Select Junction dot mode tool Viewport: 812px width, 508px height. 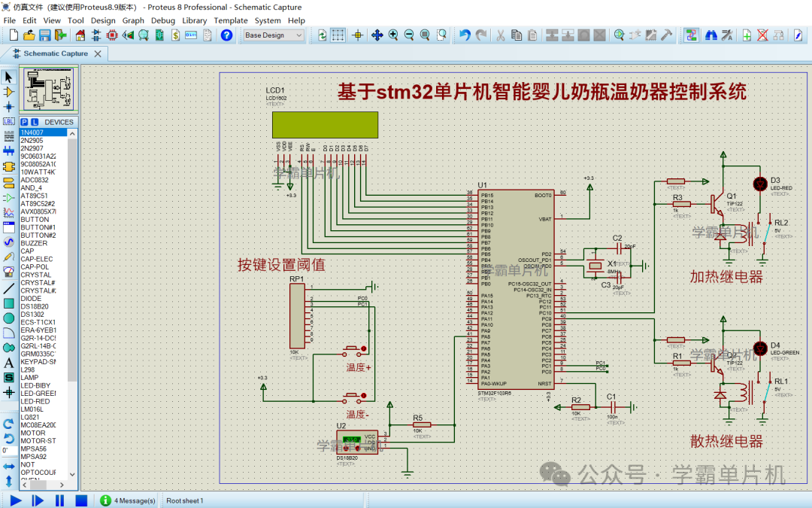point(9,107)
